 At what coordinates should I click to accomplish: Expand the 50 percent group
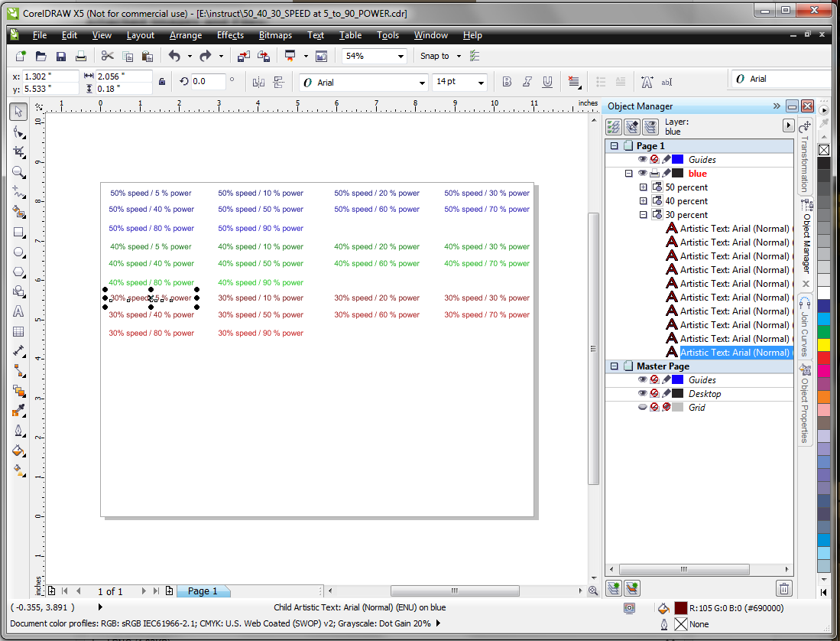tap(643, 187)
